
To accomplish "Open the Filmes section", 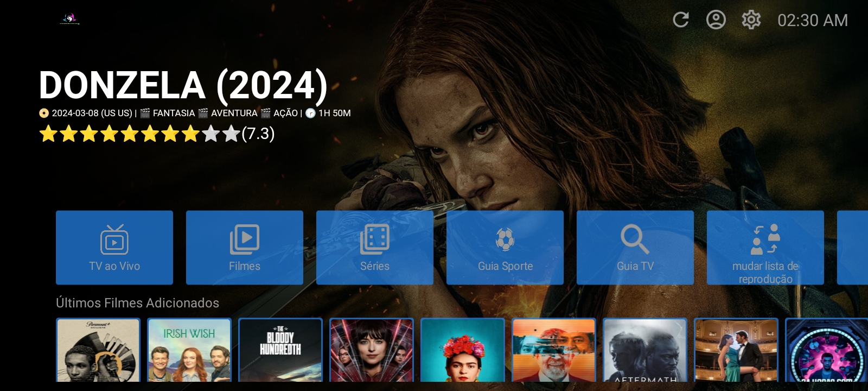I will [245, 248].
